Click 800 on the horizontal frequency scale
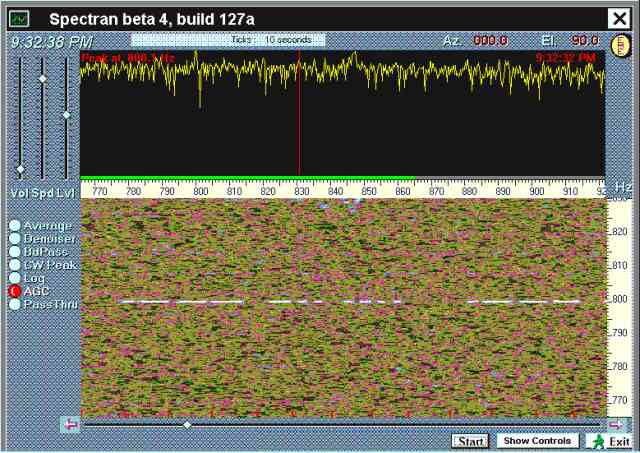This screenshot has width=640, height=453. [x=201, y=191]
